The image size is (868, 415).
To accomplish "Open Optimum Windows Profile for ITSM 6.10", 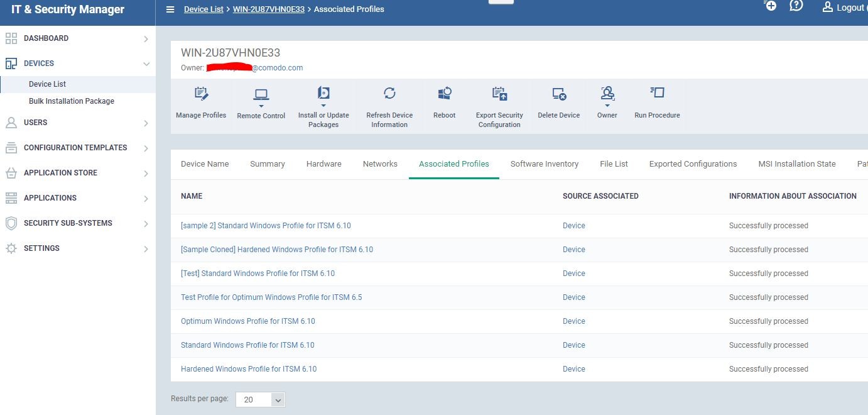I will (248, 321).
